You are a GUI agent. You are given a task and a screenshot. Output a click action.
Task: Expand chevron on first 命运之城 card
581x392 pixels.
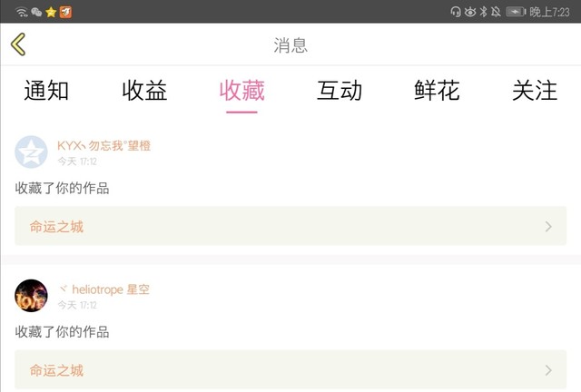pos(548,226)
